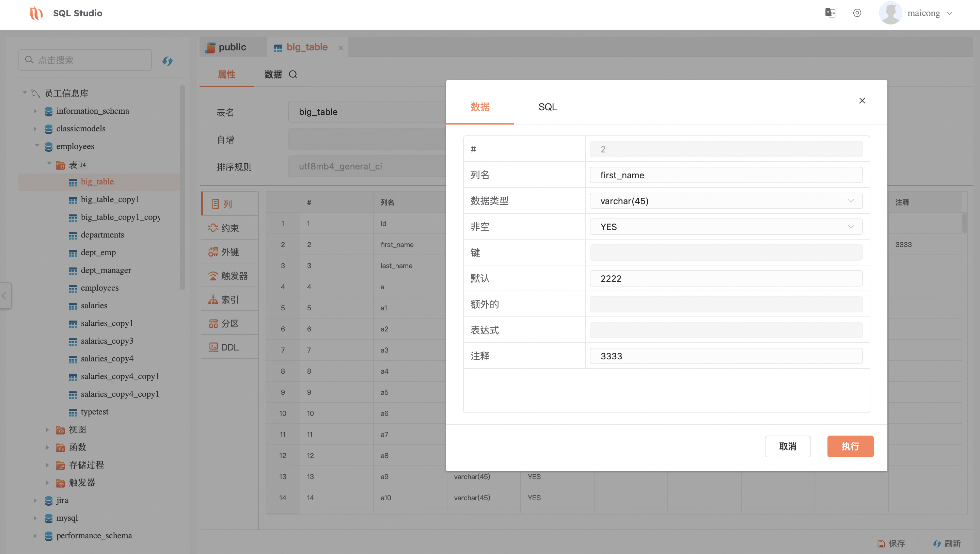Click the information_schema database icon

49,111
